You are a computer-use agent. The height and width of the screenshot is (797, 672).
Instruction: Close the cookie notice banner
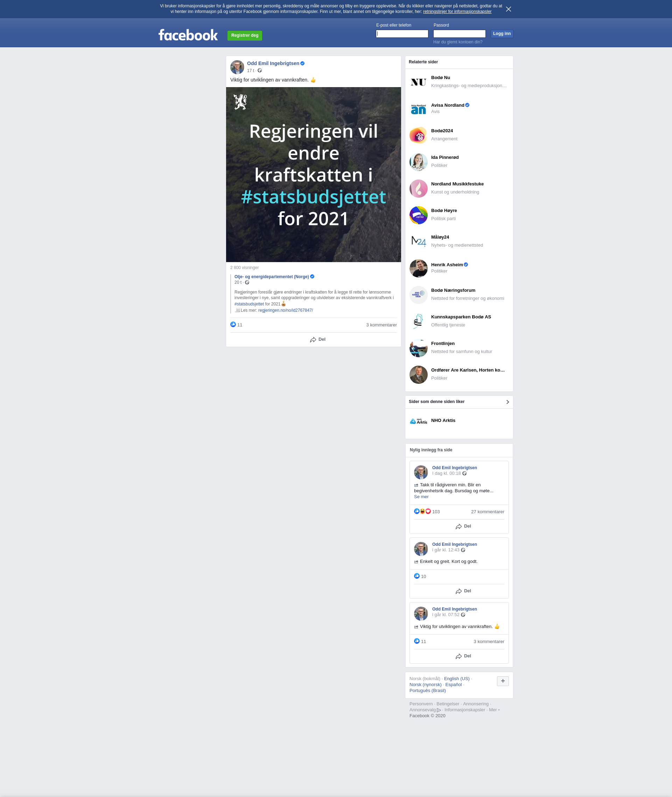508,9
